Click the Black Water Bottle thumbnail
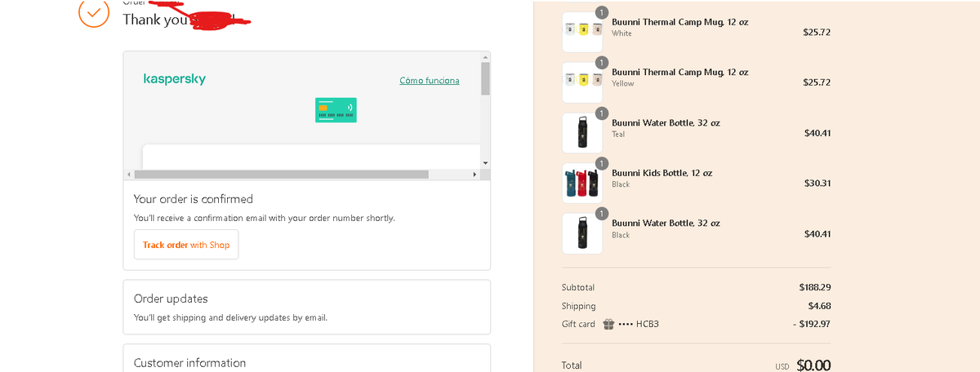Viewport: 980px width, 372px height. point(582,233)
